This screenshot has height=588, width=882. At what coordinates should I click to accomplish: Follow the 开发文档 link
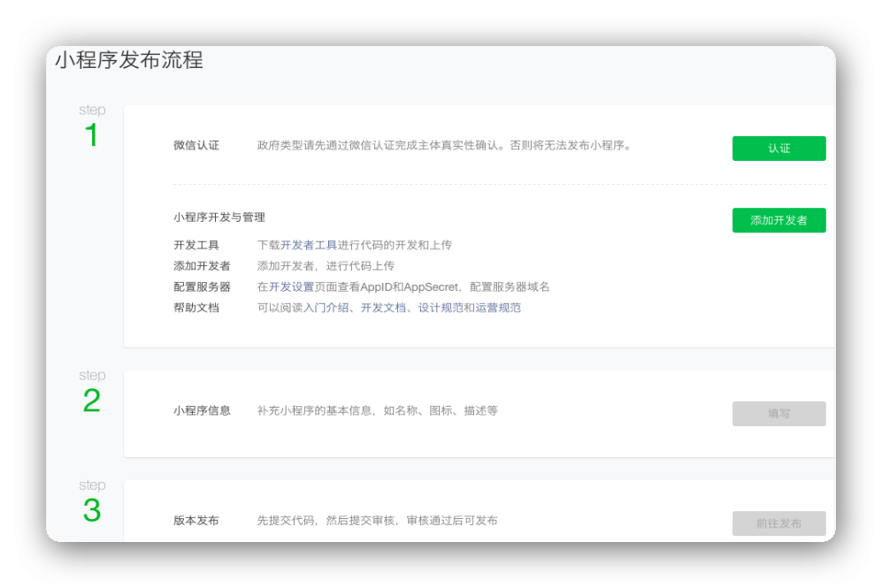[383, 309]
